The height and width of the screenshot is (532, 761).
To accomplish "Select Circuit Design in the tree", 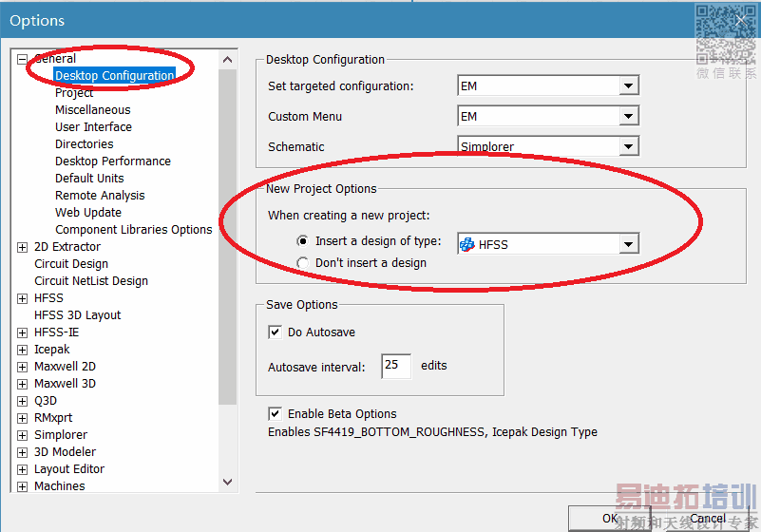I will coord(71,263).
